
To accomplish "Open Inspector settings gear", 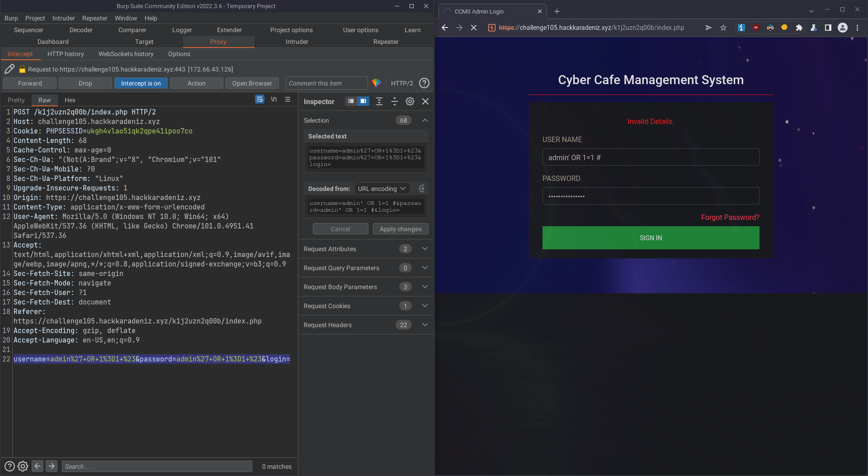I will pos(410,101).
